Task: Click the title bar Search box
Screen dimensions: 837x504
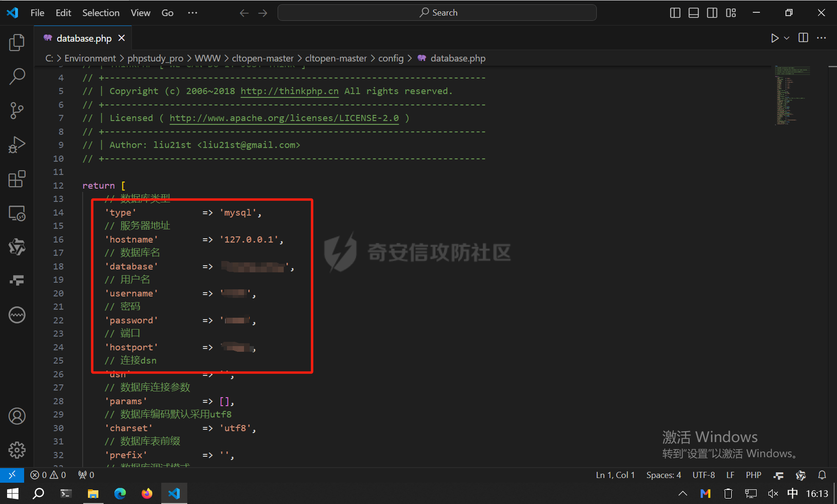Action: coord(437,13)
